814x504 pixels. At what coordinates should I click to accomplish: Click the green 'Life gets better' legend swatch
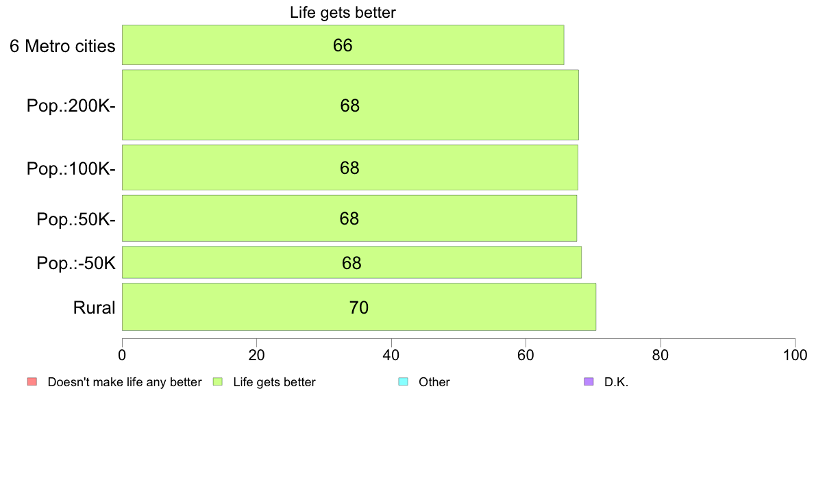click(x=217, y=381)
